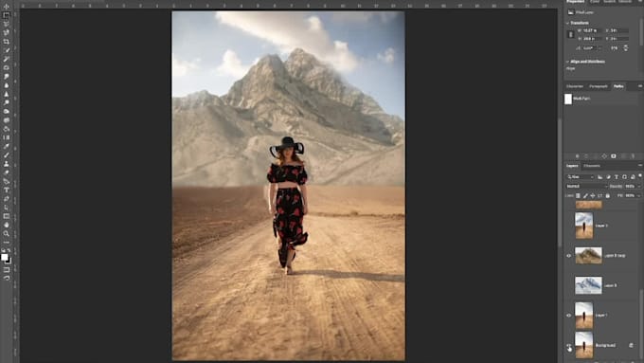Image resolution: width=644 pixels, height=363 pixels.
Task: Delete current path trash icon
Action: (x=633, y=156)
